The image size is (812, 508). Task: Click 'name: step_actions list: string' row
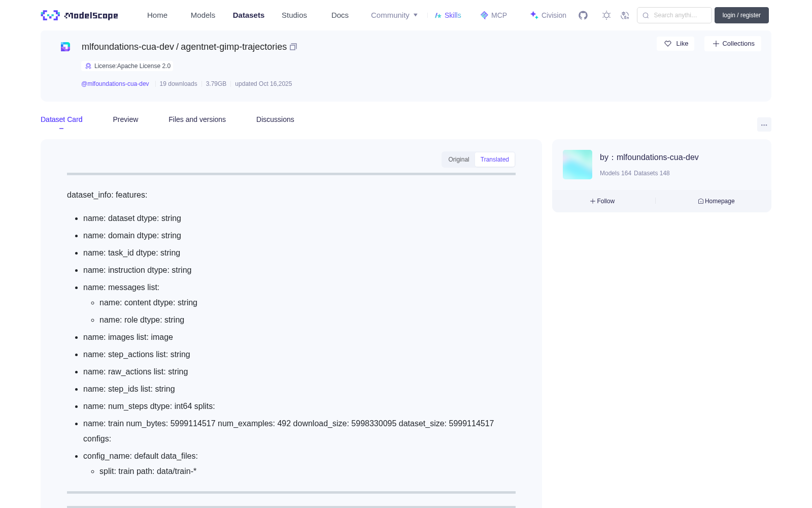(x=137, y=355)
